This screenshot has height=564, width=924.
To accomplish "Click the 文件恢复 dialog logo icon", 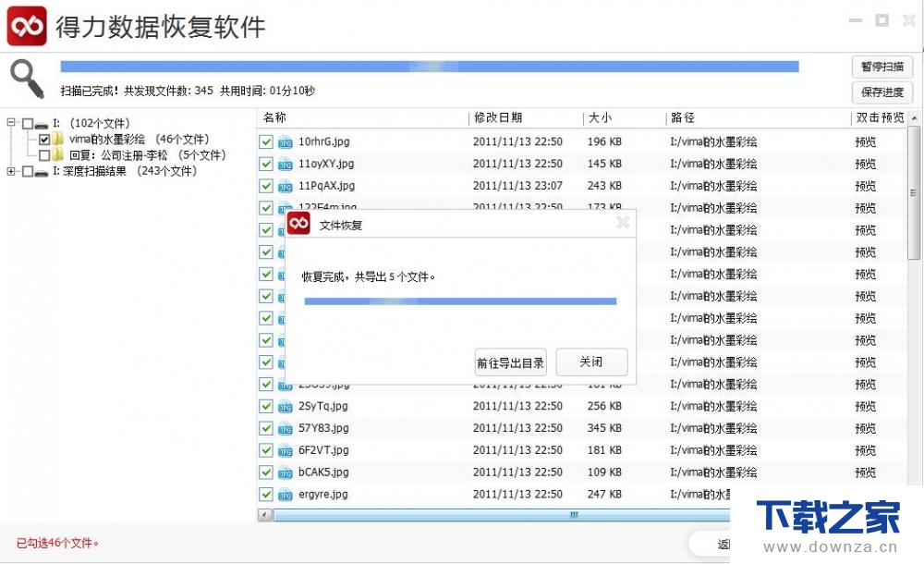I will [298, 223].
